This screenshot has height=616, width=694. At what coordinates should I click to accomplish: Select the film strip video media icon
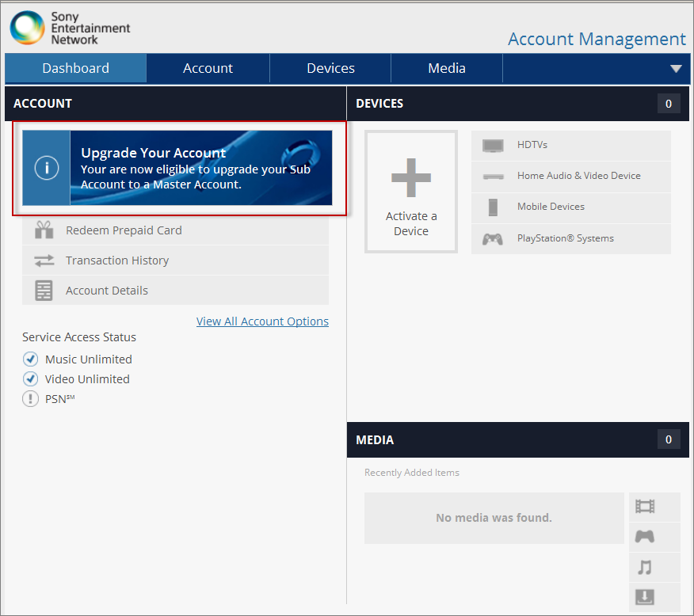(645, 507)
